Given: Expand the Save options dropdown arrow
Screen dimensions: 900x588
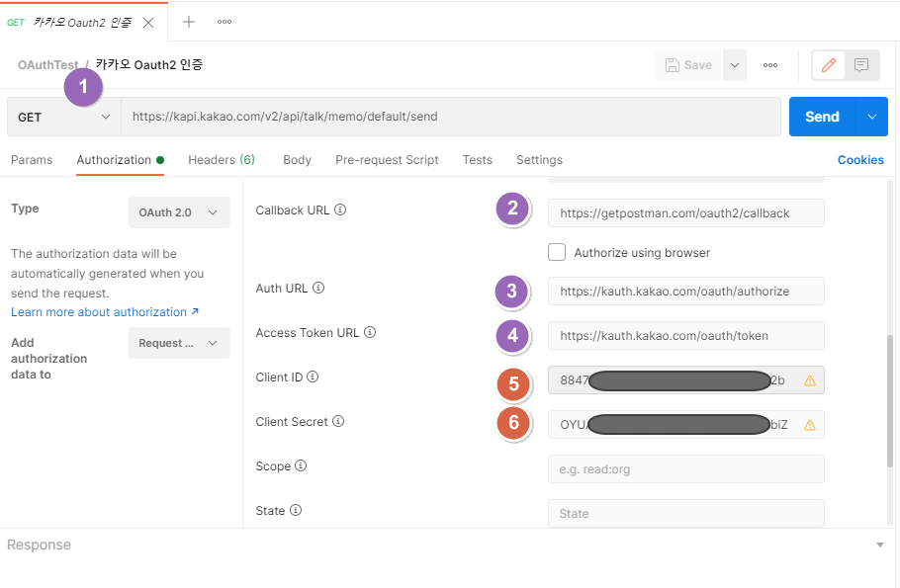Looking at the screenshot, I should click(x=735, y=65).
